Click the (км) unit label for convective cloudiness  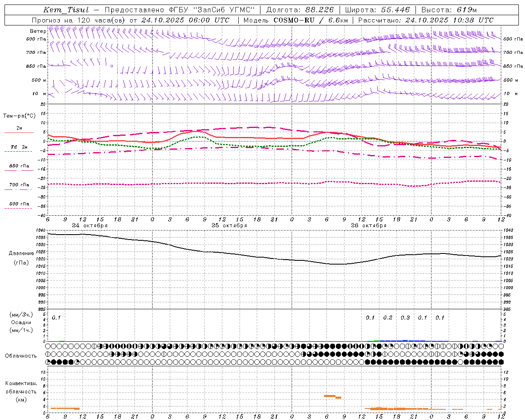pos(21,399)
